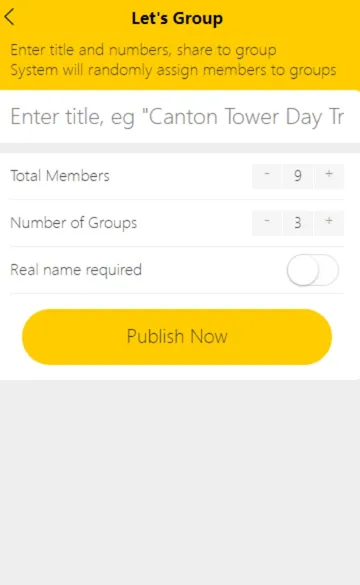Go back using the header arrow
Image resolution: width=360 pixels, height=585 pixels.
pyautogui.click(x=10, y=17)
